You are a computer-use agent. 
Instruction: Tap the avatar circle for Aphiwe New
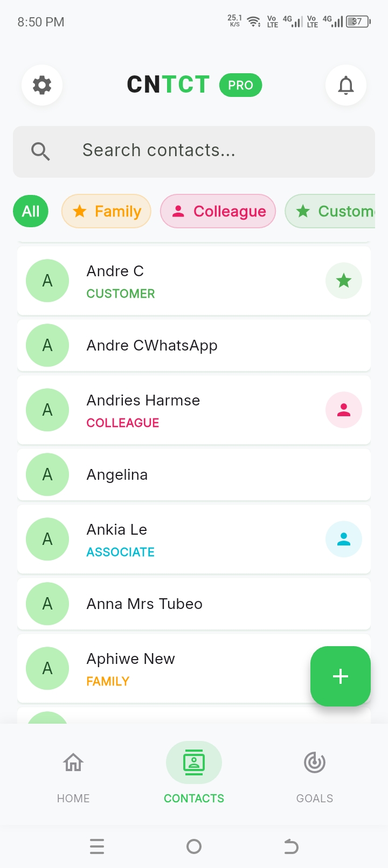47,668
